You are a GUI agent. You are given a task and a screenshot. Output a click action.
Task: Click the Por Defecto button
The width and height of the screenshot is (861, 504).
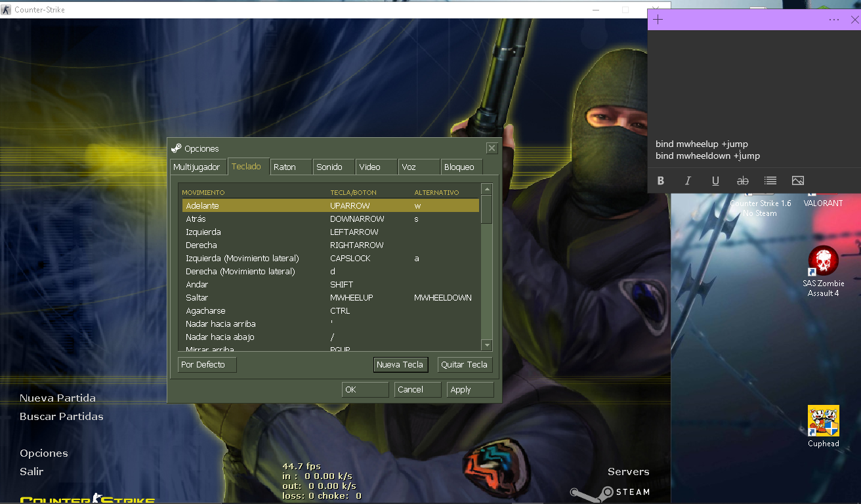click(x=207, y=365)
